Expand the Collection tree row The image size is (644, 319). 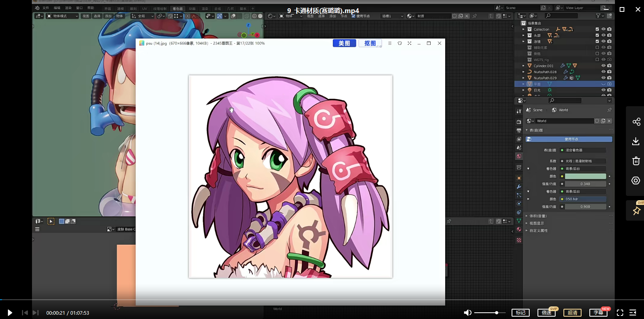pyautogui.click(x=523, y=30)
